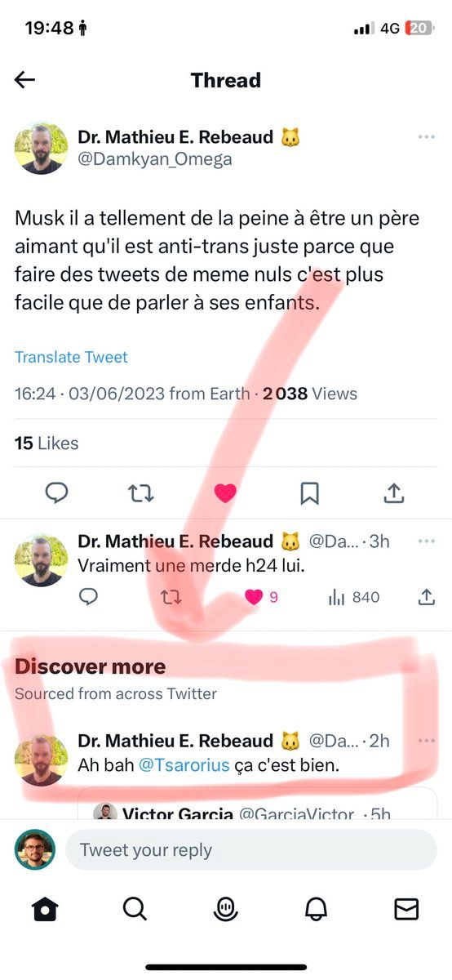Open Spaces microphone tab
This screenshot has width=452, height=980.
(x=225, y=909)
